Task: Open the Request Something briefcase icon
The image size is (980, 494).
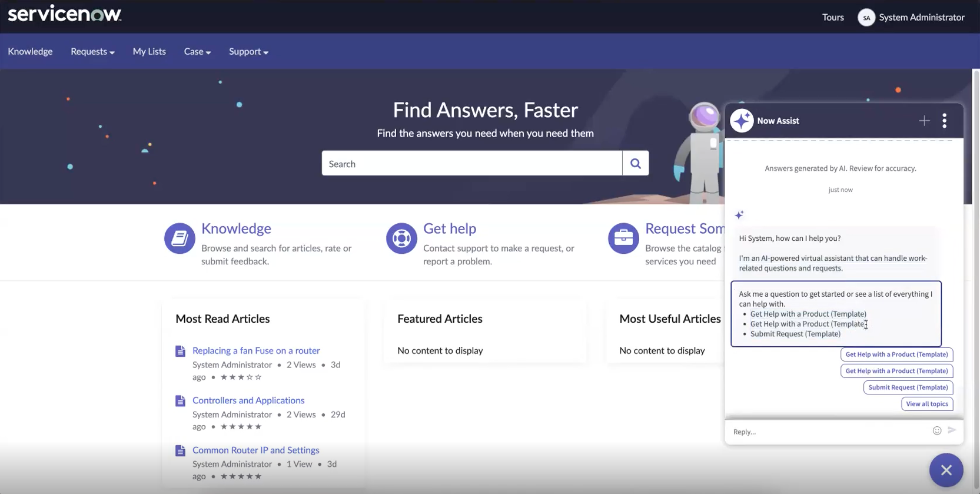Action: (x=623, y=238)
